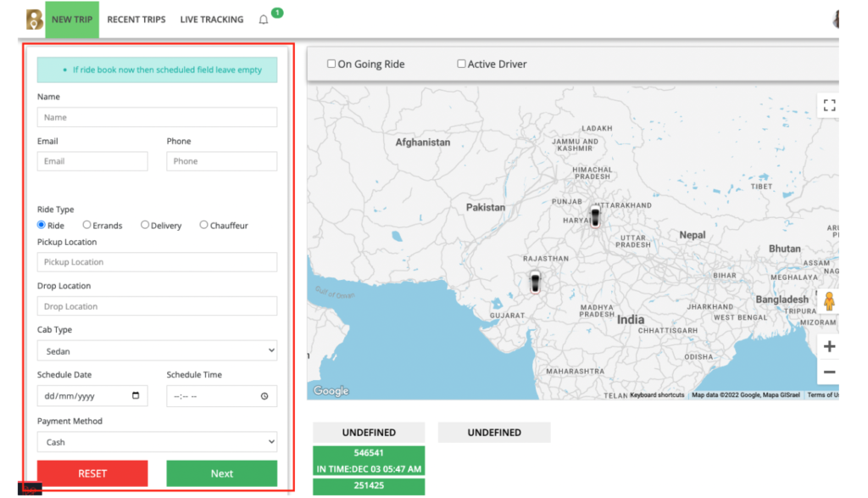Toggle map fullscreen view

click(829, 105)
